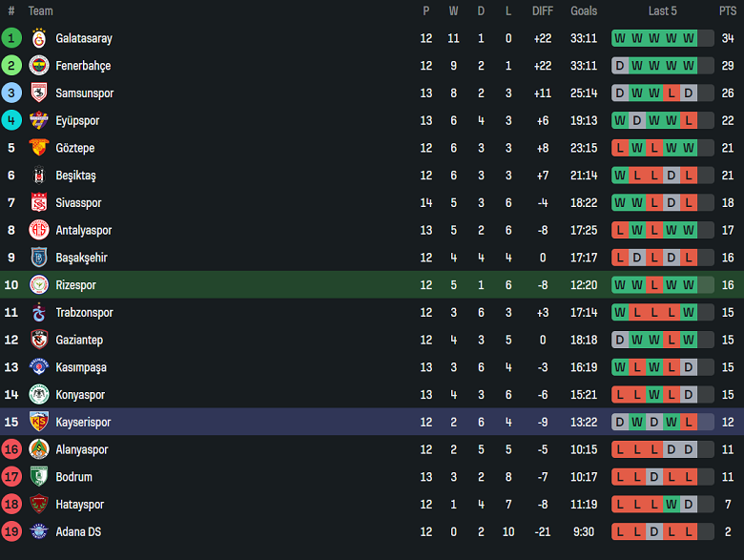Click the Last 5 column header
The image size is (744, 560).
tap(662, 11)
